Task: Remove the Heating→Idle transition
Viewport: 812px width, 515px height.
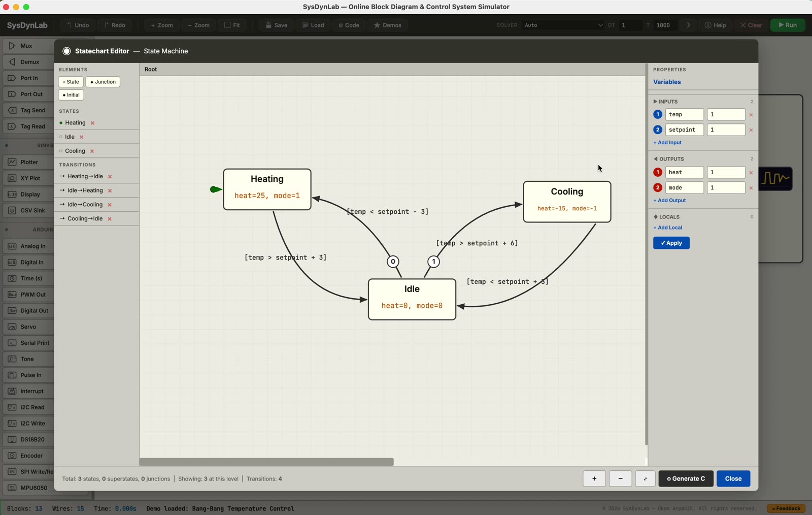Action: (x=110, y=177)
